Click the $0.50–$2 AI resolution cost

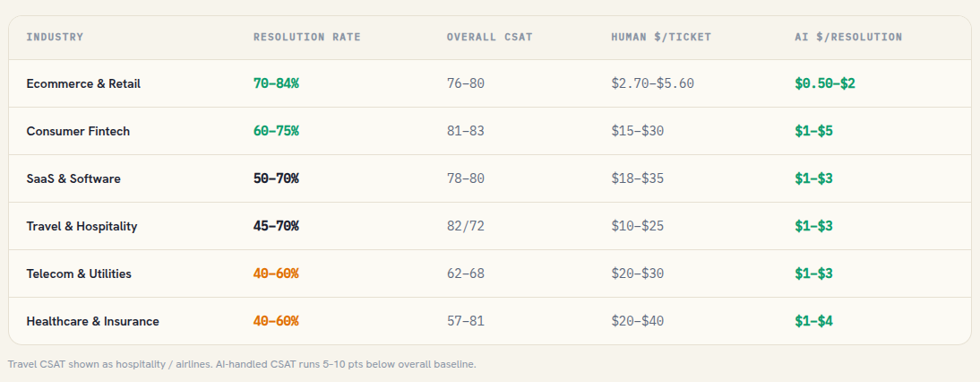(x=824, y=83)
